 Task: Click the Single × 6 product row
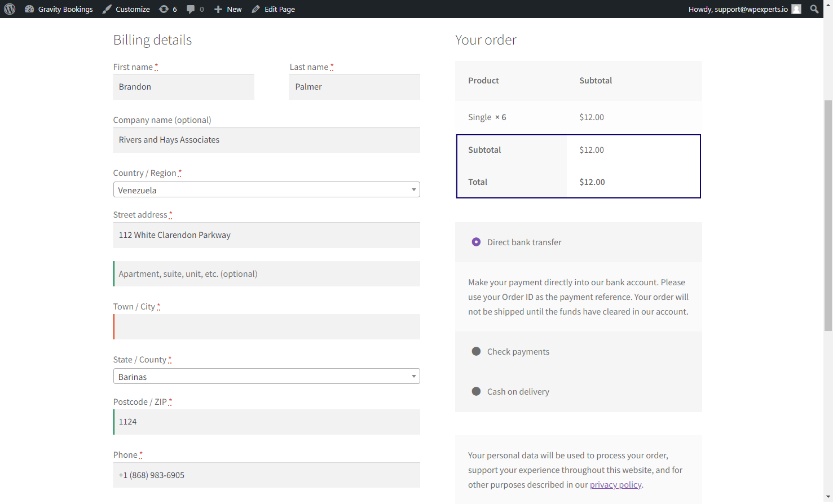pos(579,117)
